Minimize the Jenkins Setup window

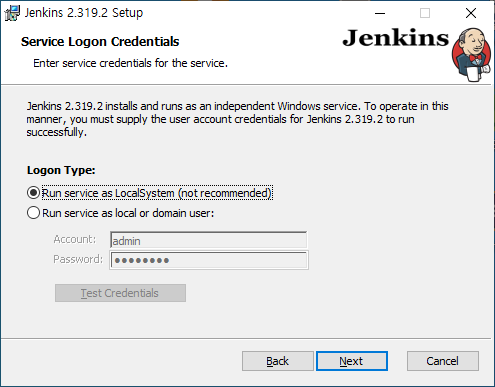pyautogui.click(x=380, y=13)
